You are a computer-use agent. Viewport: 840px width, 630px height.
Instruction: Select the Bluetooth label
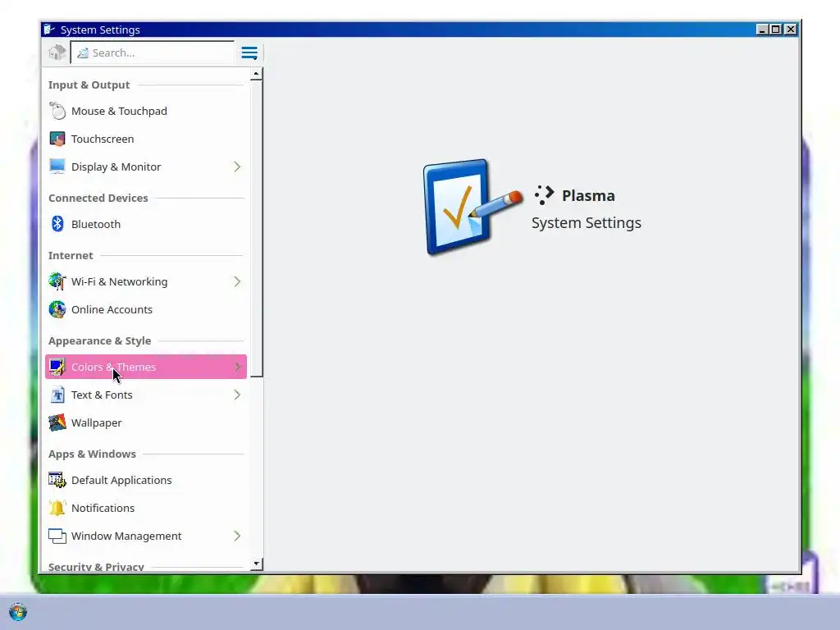tap(96, 224)
